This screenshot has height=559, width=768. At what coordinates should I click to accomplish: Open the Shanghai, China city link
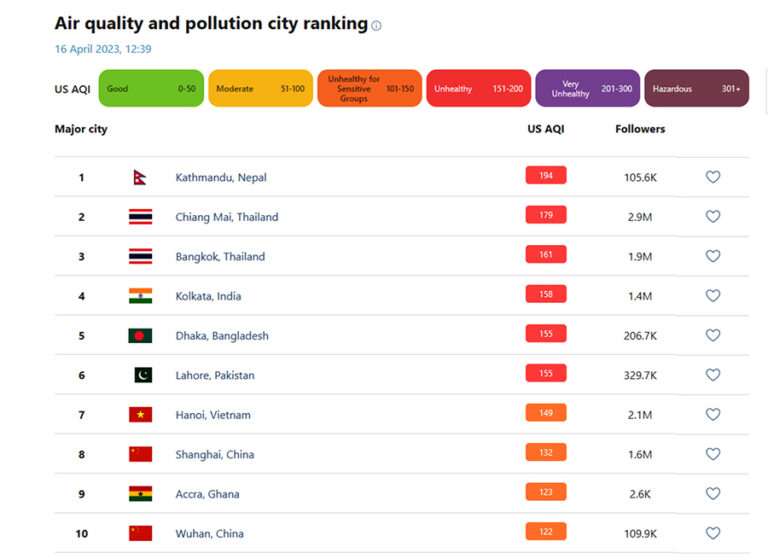pyautogui.click(x=214, y=454)
